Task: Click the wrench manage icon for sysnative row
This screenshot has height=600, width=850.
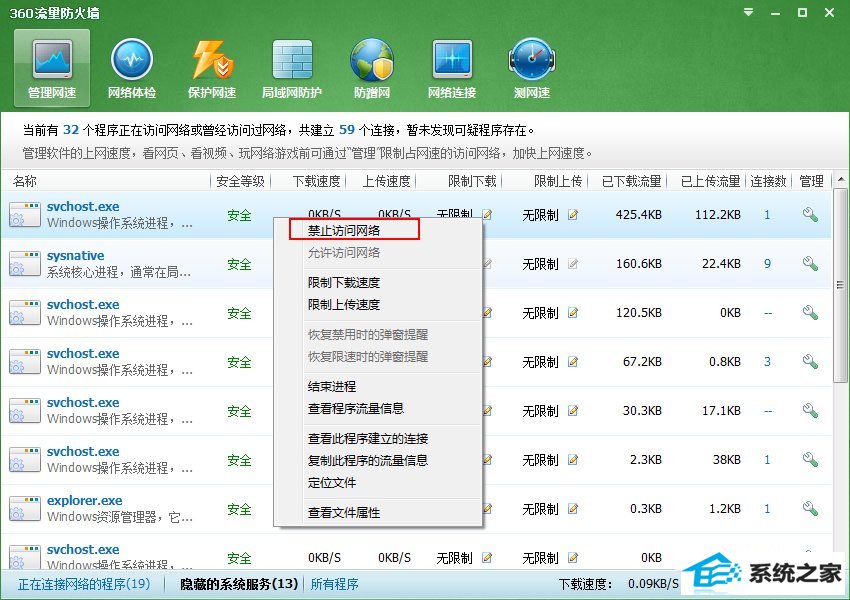Action: (810, 264)
